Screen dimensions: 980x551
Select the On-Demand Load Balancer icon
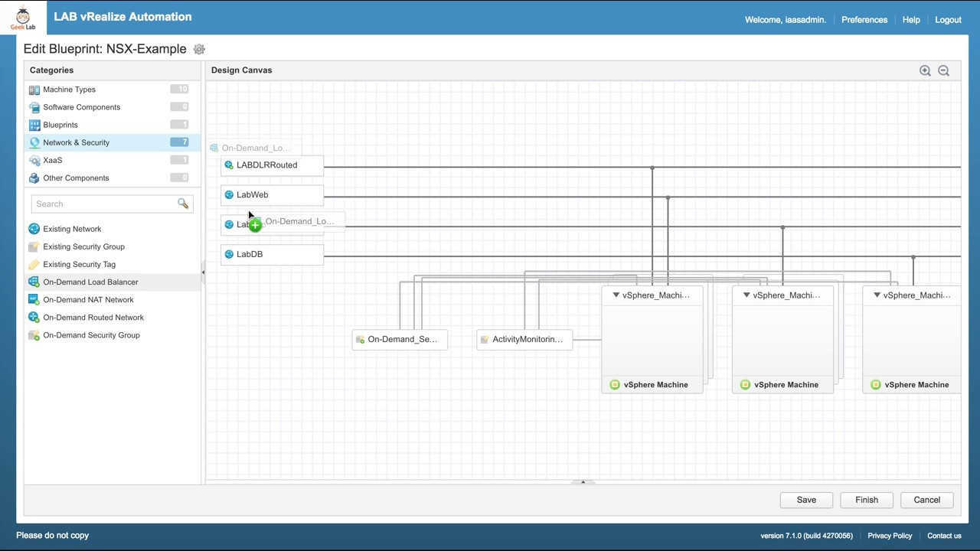(34, 282)
